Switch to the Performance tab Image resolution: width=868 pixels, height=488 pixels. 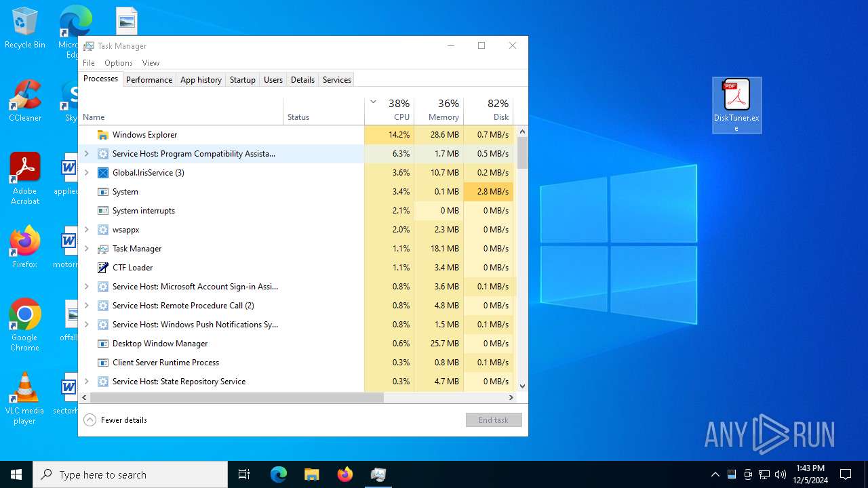(x=149, y=79)
